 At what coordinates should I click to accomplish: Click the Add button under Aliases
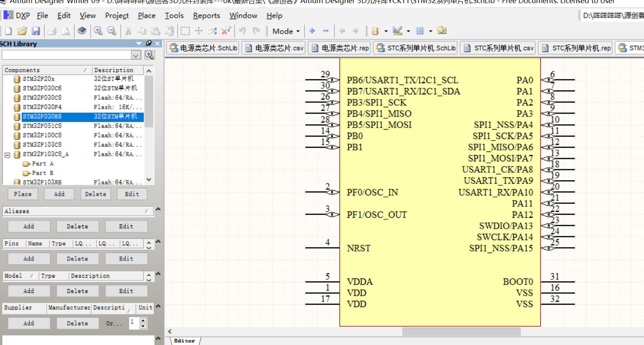29,227
